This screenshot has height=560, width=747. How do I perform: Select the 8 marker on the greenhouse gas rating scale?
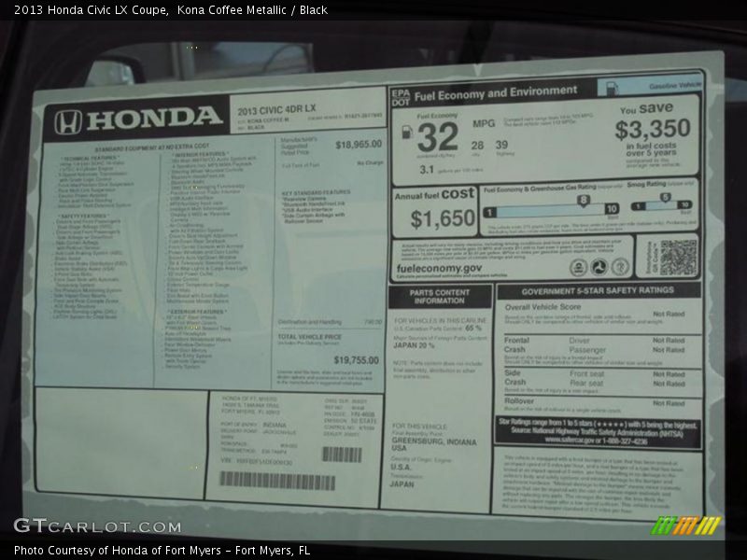(x=583, y=200)
